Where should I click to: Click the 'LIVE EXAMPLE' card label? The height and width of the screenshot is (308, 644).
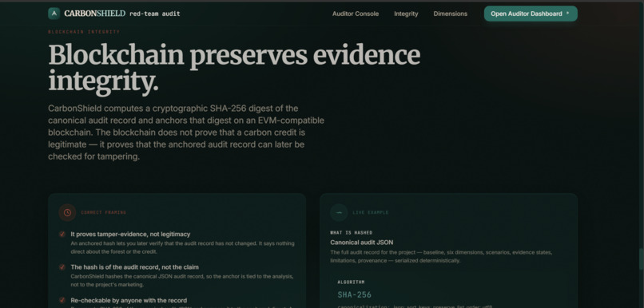(371, 212)
